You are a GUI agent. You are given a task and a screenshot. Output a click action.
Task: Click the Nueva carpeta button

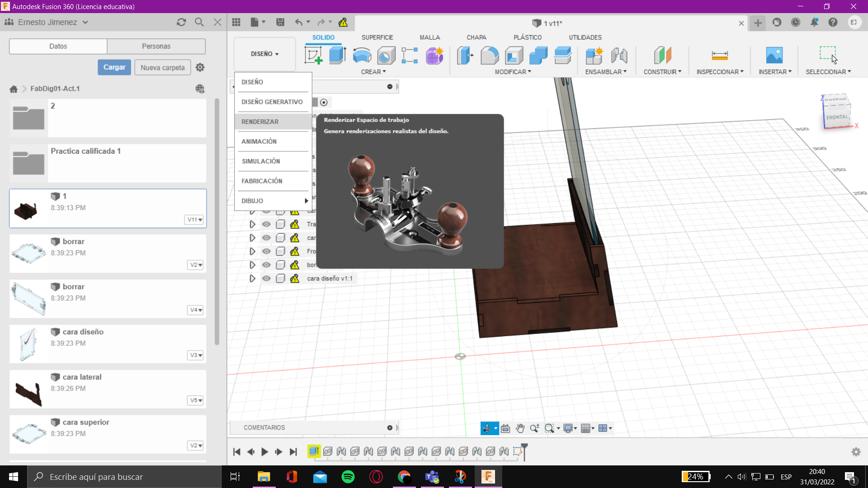click(x=162, y=67)
